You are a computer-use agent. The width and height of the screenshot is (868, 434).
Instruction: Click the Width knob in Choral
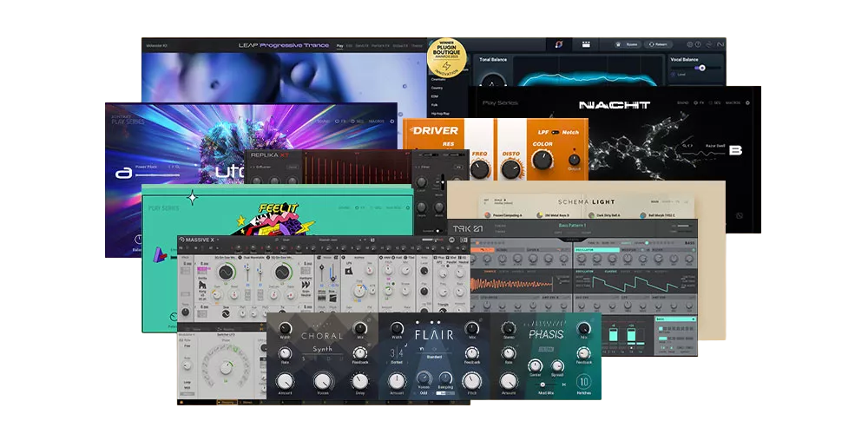coord(285,328)
